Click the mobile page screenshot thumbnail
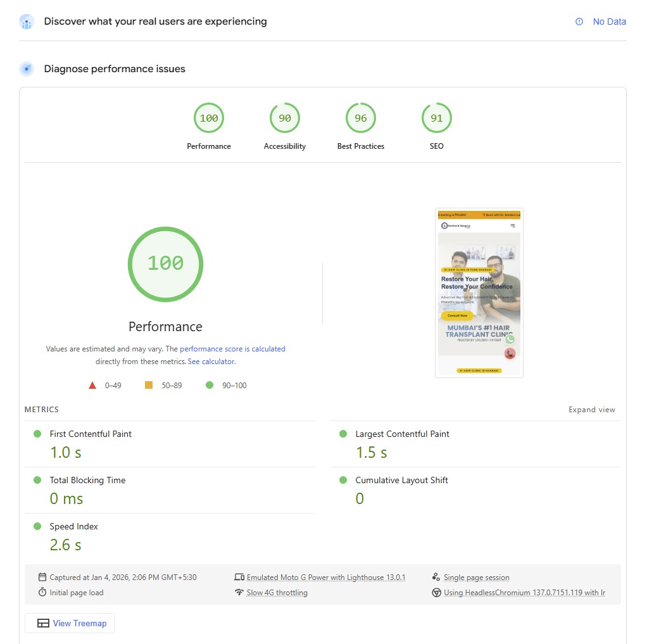666x644 pixels. click(x=479, y=293)
